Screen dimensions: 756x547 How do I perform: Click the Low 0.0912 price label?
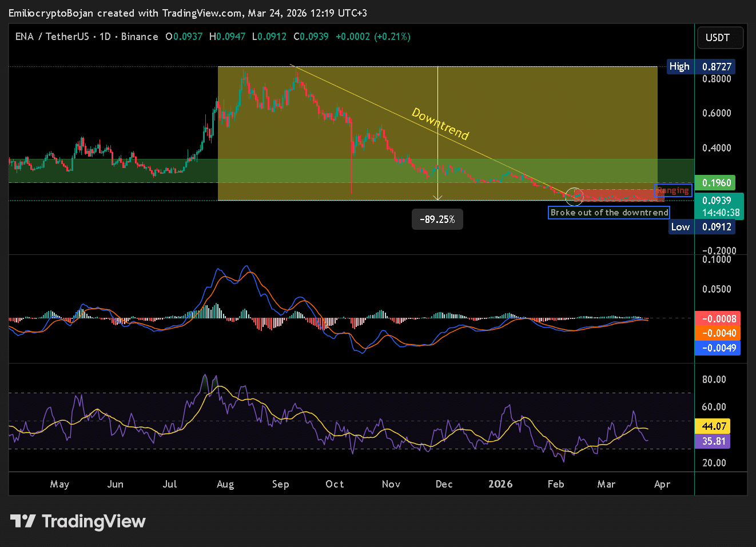tap(701, 227)
